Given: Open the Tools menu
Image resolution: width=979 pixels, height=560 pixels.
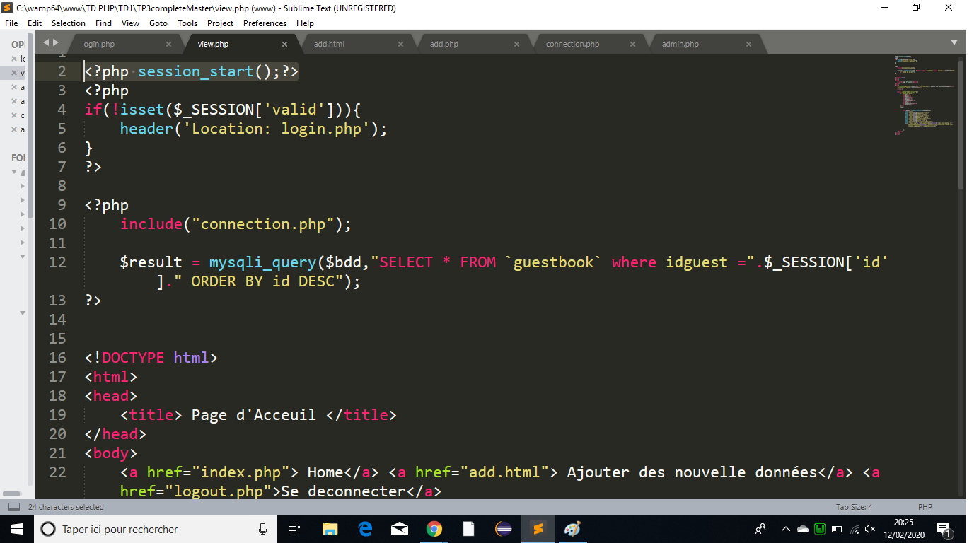Looking at the screenshot, I should [187, 23].
